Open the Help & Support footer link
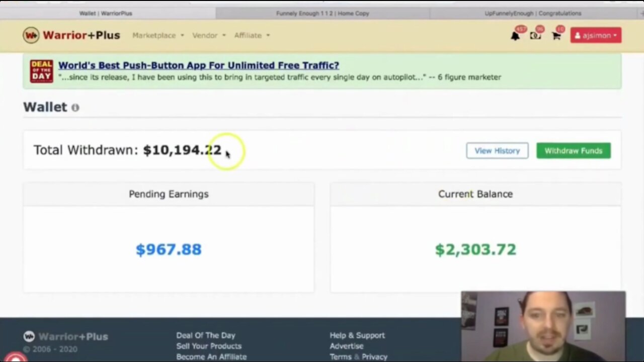 point(357,335)
